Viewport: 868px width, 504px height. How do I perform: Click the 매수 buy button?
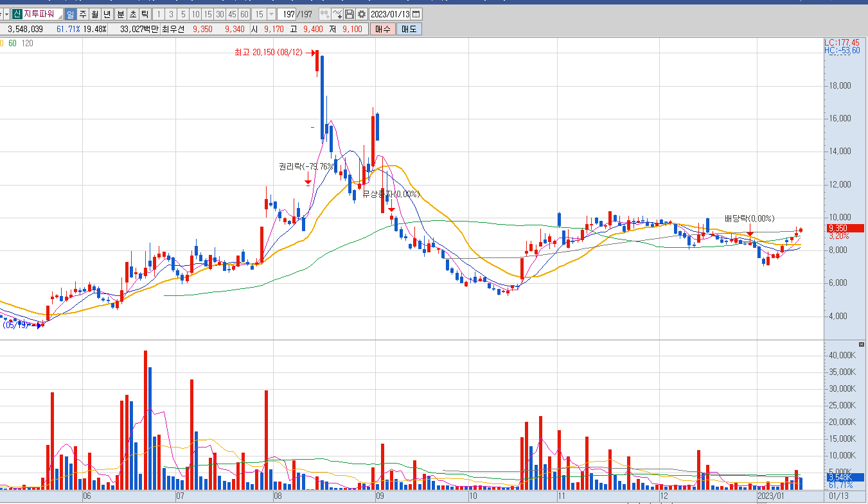click(383, 29)
